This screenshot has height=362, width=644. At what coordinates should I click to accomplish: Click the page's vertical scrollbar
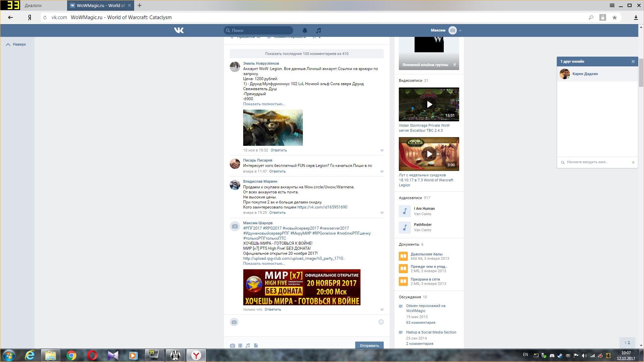(x=641, y=72)
